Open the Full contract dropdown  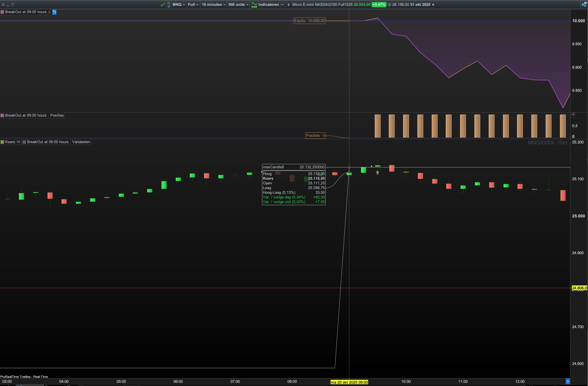tap(193, 5)
